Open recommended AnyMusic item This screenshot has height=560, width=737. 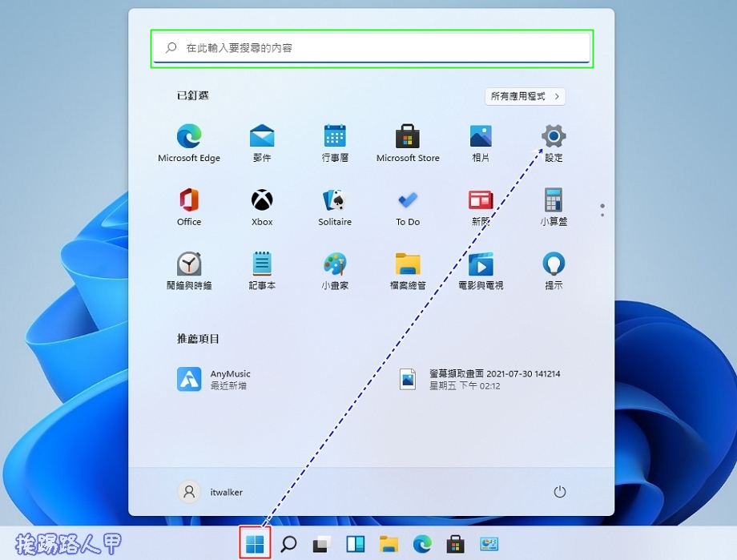pos(214,379)
